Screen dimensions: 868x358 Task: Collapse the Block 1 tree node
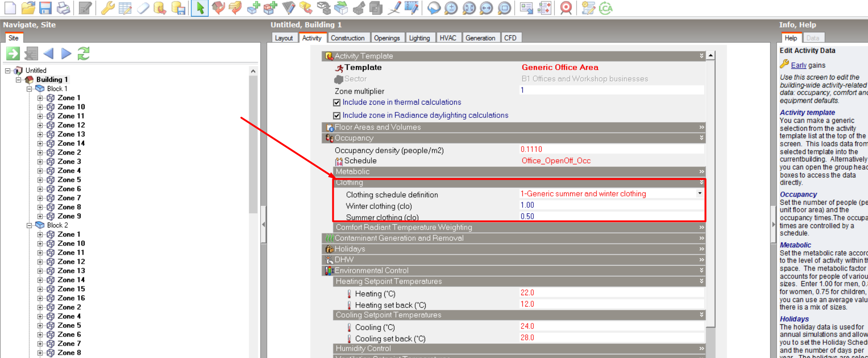30,89
